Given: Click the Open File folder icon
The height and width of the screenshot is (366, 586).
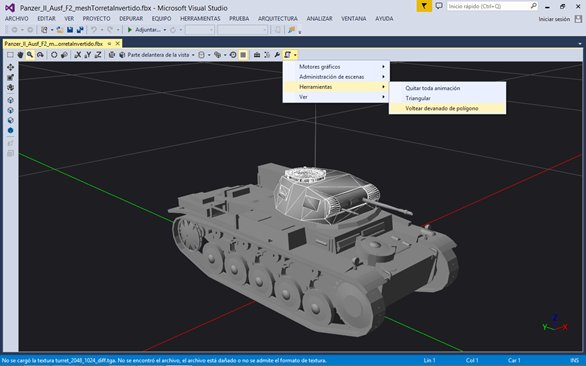Looking at the screenshot, I should (60, 30).
